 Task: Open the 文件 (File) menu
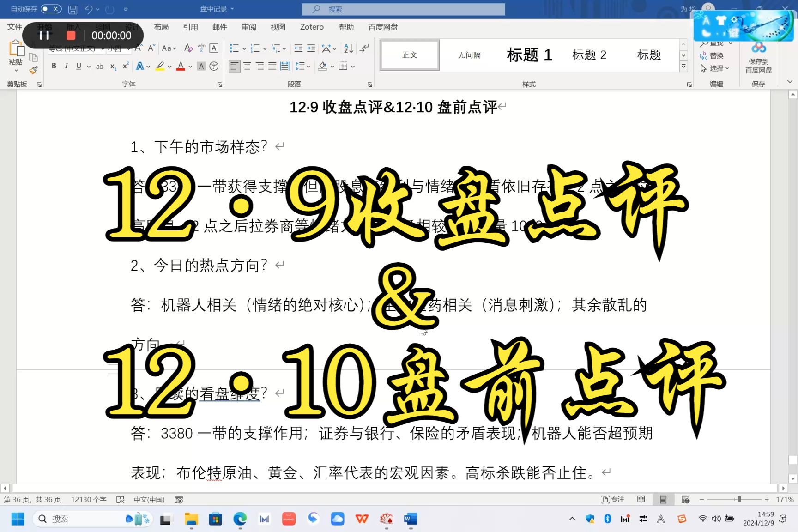pyautogui.click(x=14, y=27)
